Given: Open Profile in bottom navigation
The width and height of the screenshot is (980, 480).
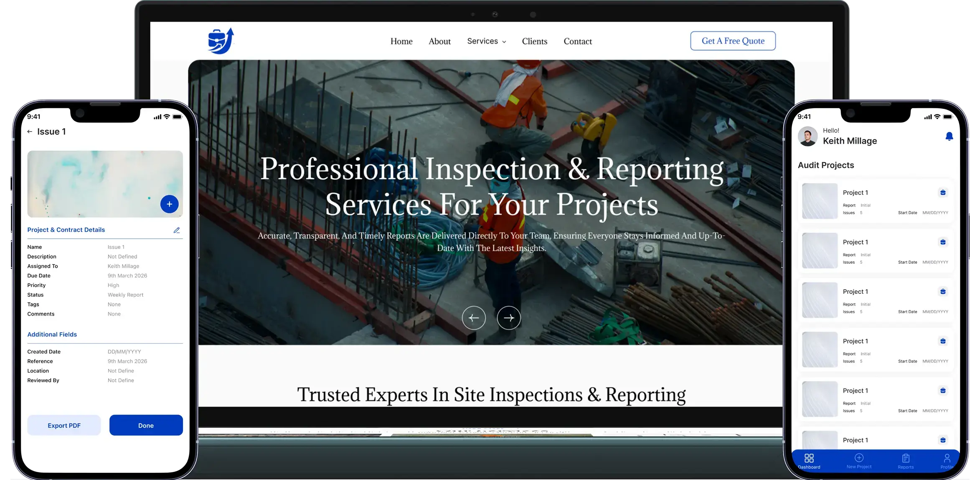Looking at the screenshot, I should click(x=947, y=461).
